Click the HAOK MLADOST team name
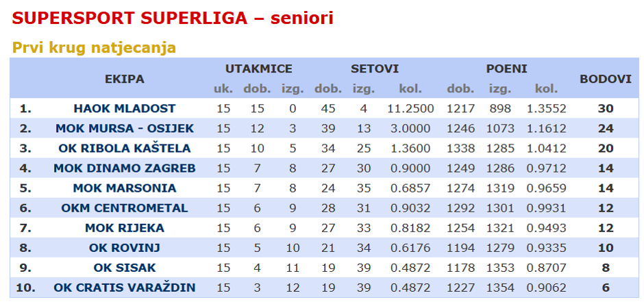This screenshot has height=304, width=644. click(125, 109)
